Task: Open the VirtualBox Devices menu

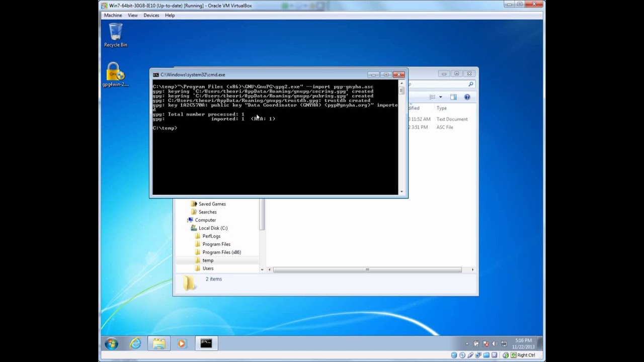Action: (151, 15)
